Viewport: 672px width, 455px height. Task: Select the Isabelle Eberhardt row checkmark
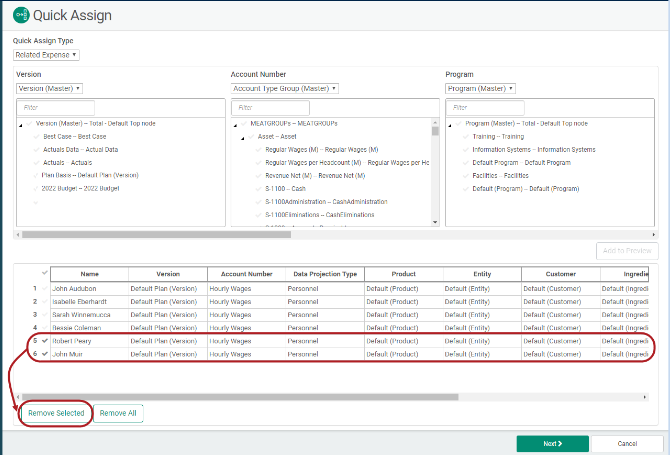[45, 302]
